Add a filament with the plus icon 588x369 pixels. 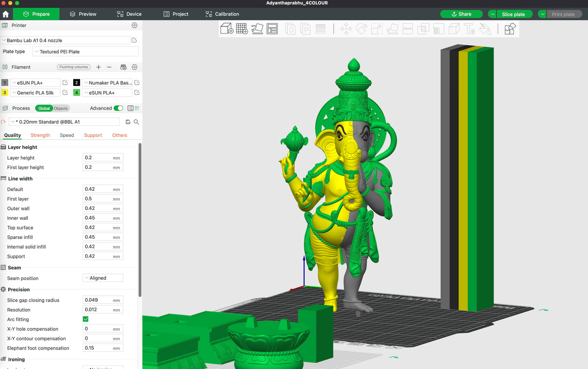pos(98,67)
